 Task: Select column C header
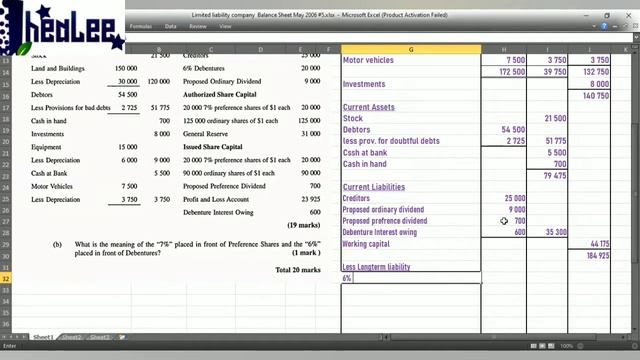[211, 49]
